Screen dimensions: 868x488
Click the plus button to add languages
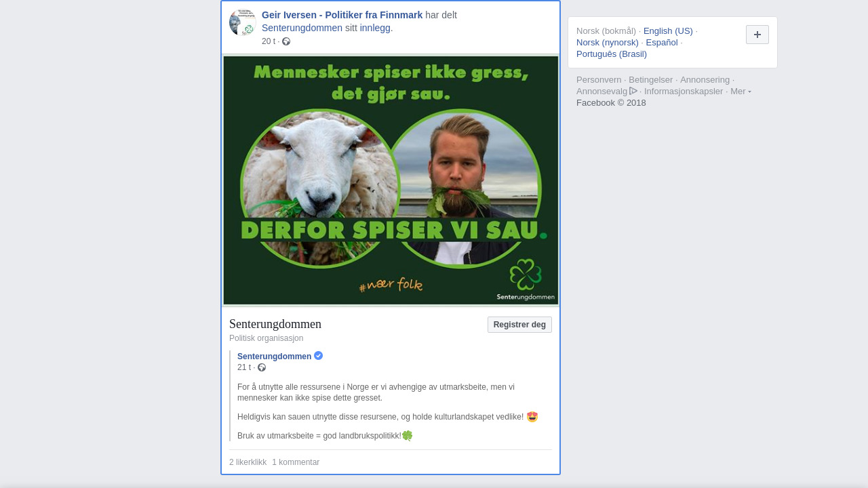[757, 35]
